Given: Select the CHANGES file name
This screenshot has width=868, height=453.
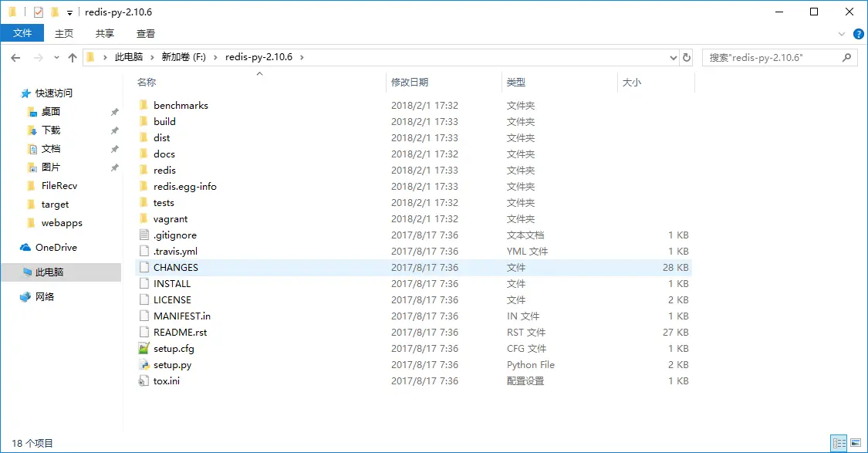Looking at the screenshot, I should tap(175, 268).
